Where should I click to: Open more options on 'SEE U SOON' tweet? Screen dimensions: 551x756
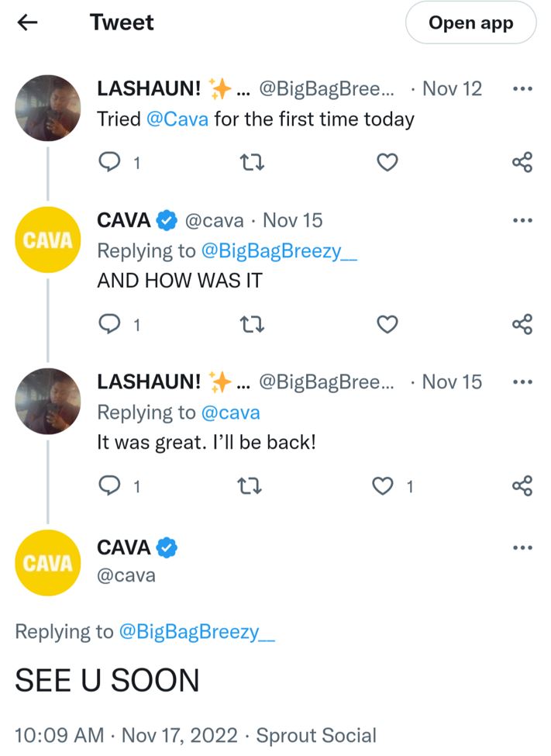pos(523,548)
